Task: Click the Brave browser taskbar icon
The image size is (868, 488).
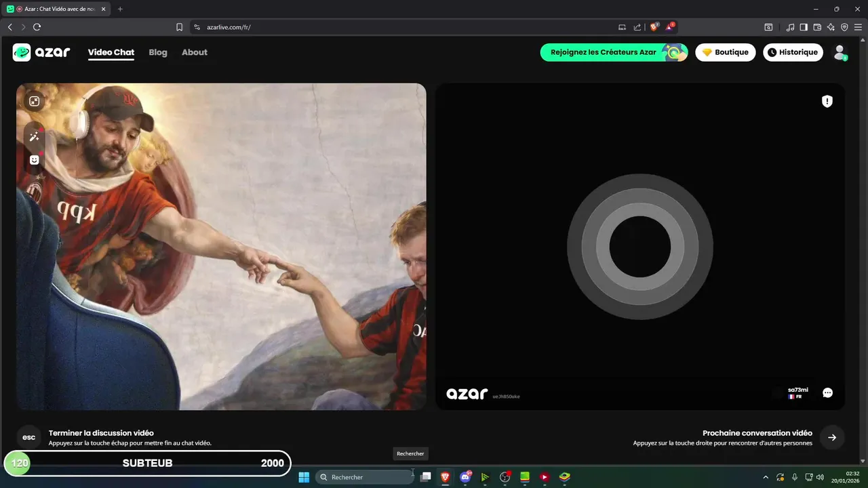Action: pyautogui.click(x=446, y=477)
